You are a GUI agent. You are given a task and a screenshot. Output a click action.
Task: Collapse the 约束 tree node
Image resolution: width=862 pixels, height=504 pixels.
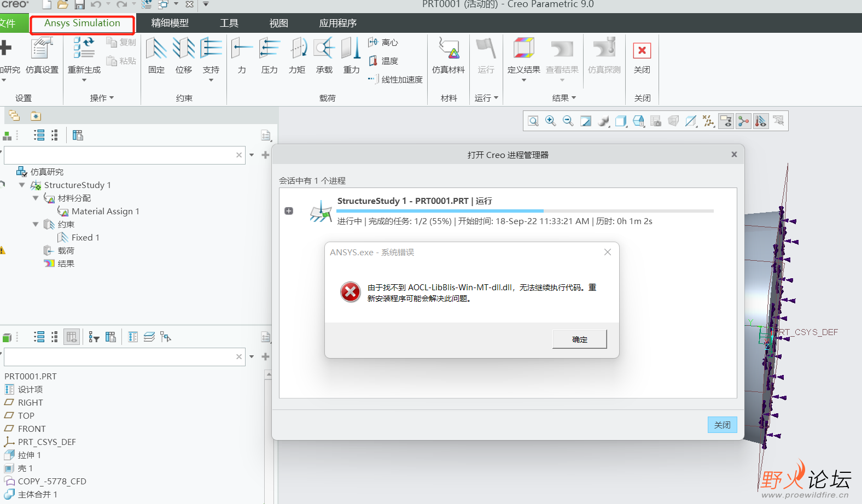pyautogui.click(x=36, y=224)
